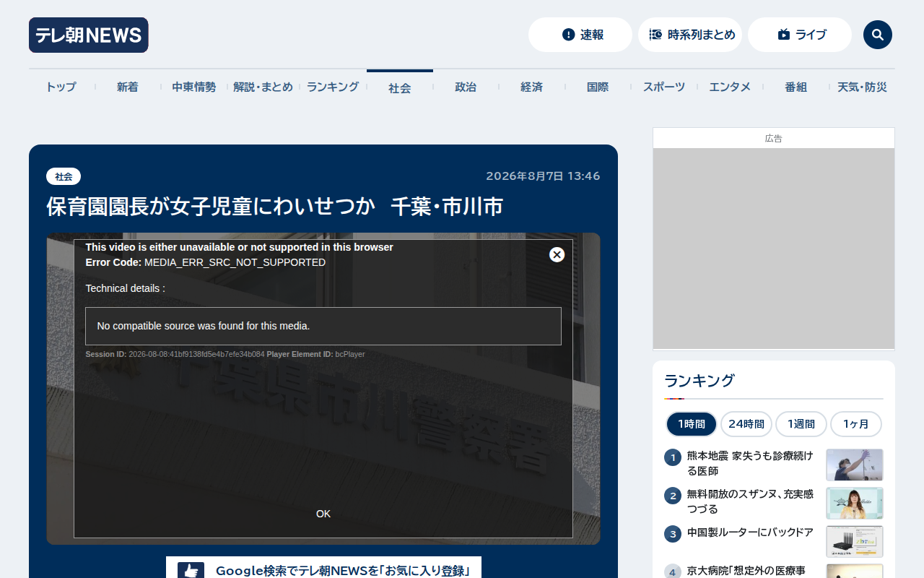Click the 社会 category badge on the article
924x578 pixels.
pyautogui.click(x=64, y=176)
